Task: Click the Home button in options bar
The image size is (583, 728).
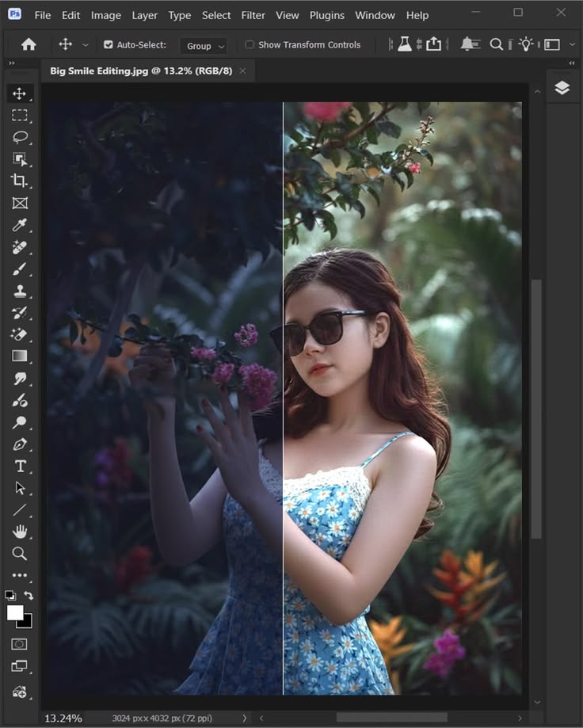Action: click(x=29, y=45)
